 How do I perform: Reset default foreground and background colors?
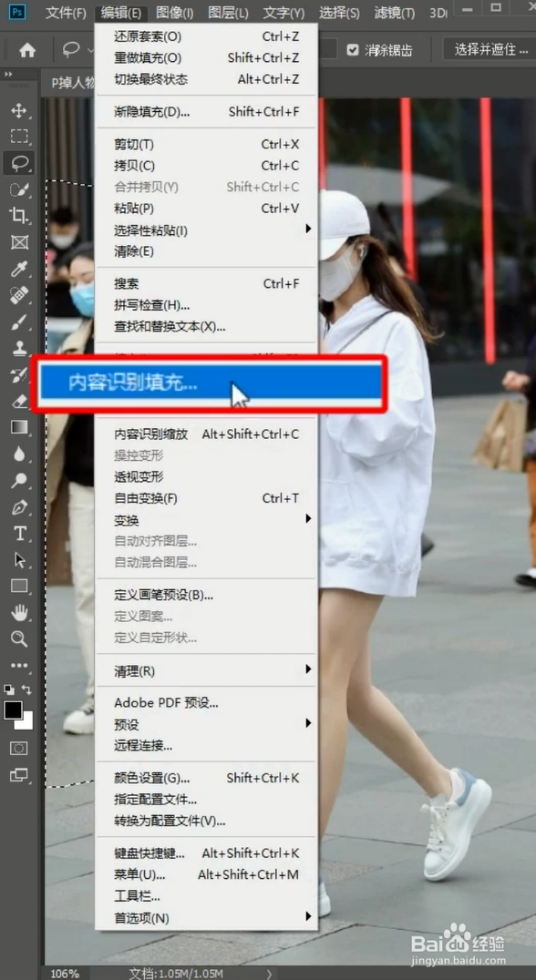pos(9,690)
